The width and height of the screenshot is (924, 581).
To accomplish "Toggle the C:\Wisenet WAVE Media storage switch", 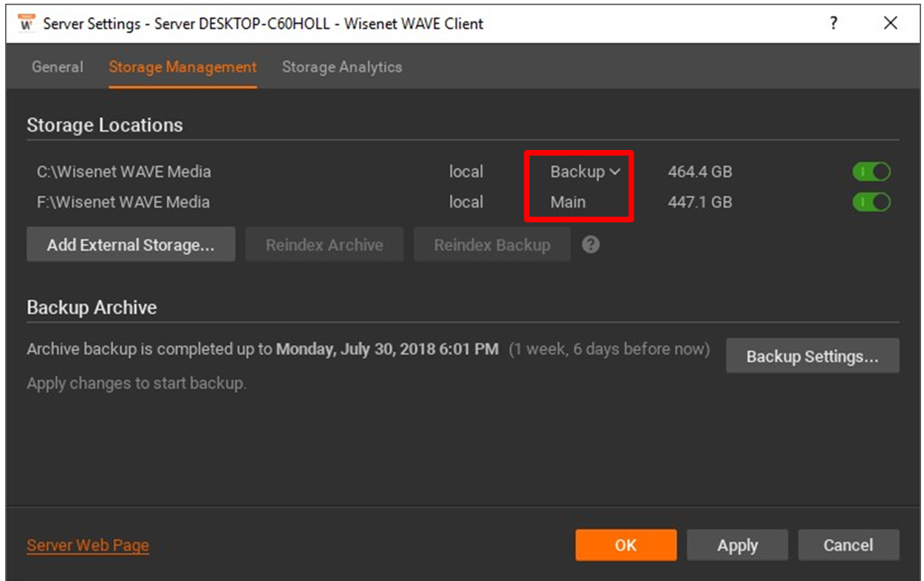I will [872, 172].
